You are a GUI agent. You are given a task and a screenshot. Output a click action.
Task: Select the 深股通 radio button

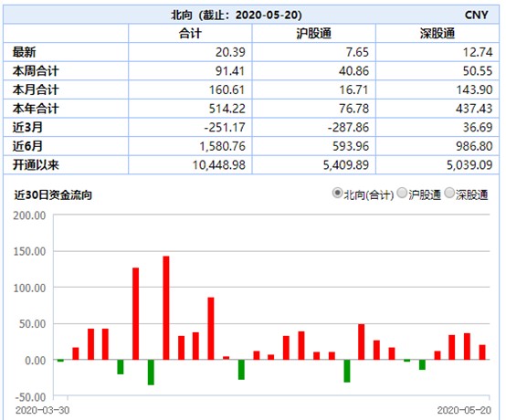[449, 193]
